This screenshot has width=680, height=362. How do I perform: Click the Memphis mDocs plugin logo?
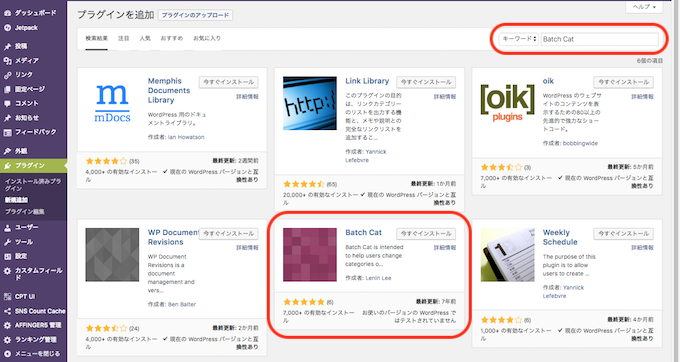point(112,103)
